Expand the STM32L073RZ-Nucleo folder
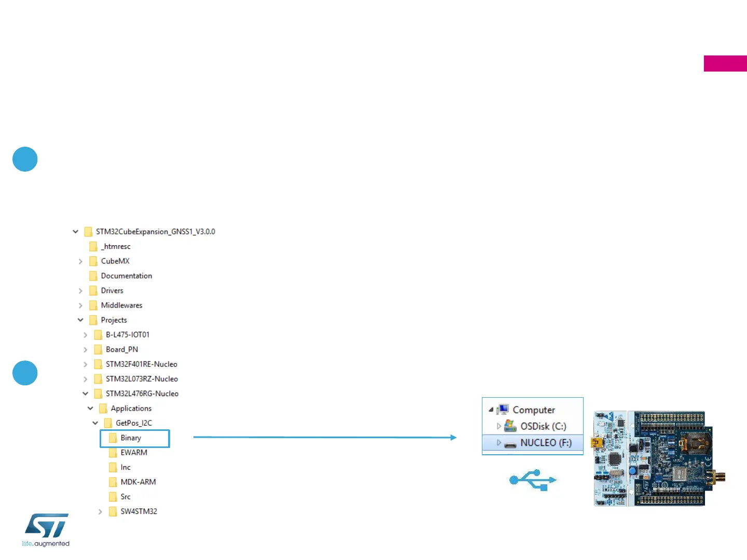Screen dimensions: 747x560 [86, 379]
